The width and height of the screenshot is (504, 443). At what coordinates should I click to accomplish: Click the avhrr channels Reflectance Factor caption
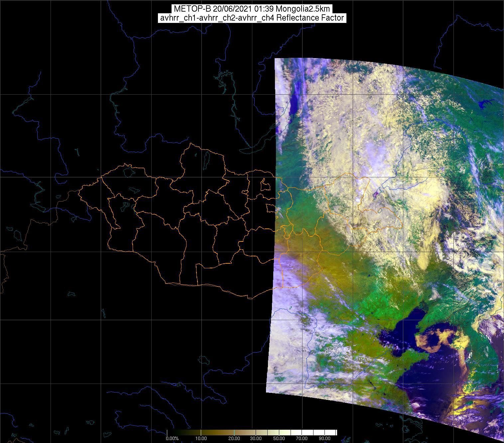[x=252, y=18]
